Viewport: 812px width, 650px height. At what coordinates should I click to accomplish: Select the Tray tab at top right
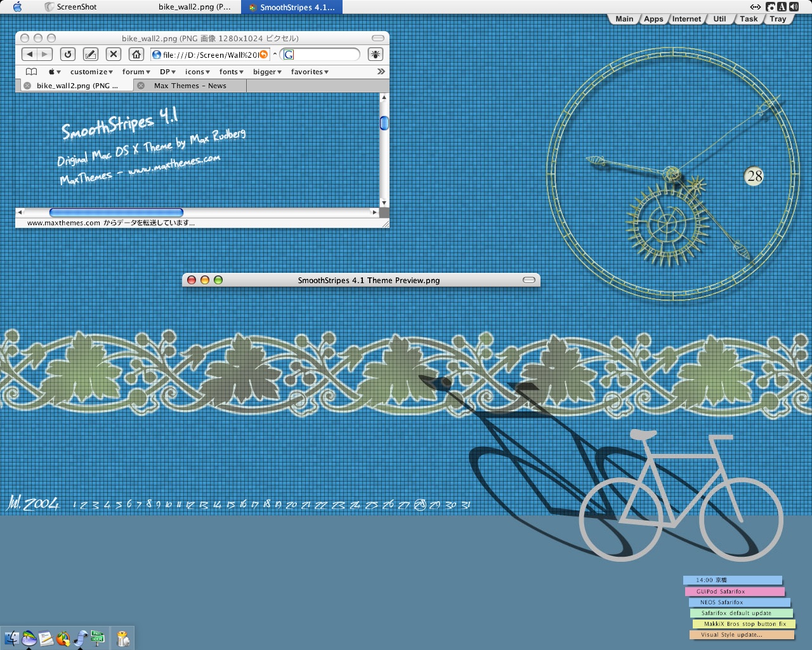pyautogui.click(x=778, y=19)
